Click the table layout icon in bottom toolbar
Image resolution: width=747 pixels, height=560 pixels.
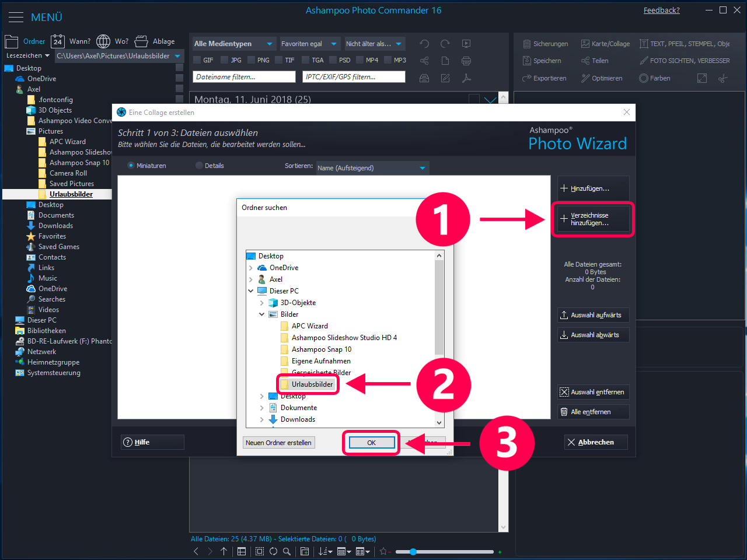point(242,551)
